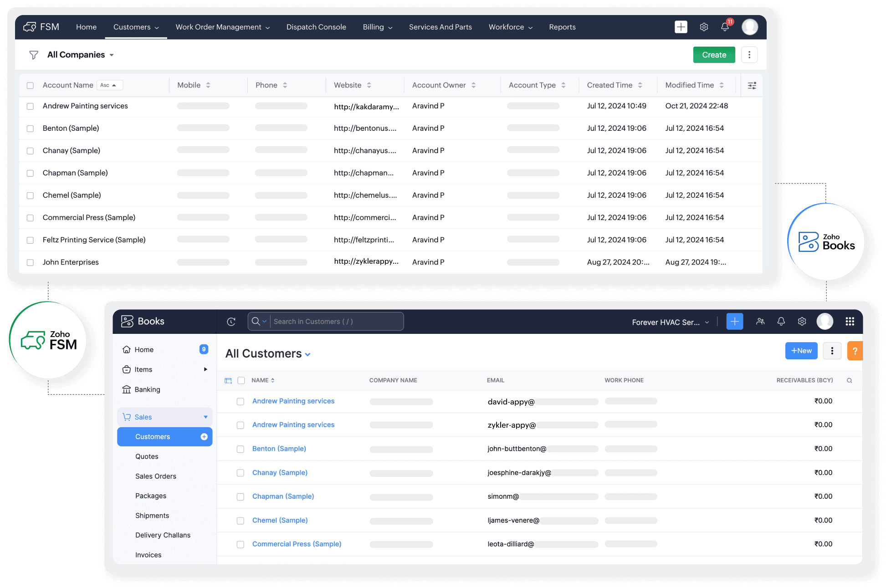Expand the Forever HVAC organization switcher

click(x=670, y=322)
